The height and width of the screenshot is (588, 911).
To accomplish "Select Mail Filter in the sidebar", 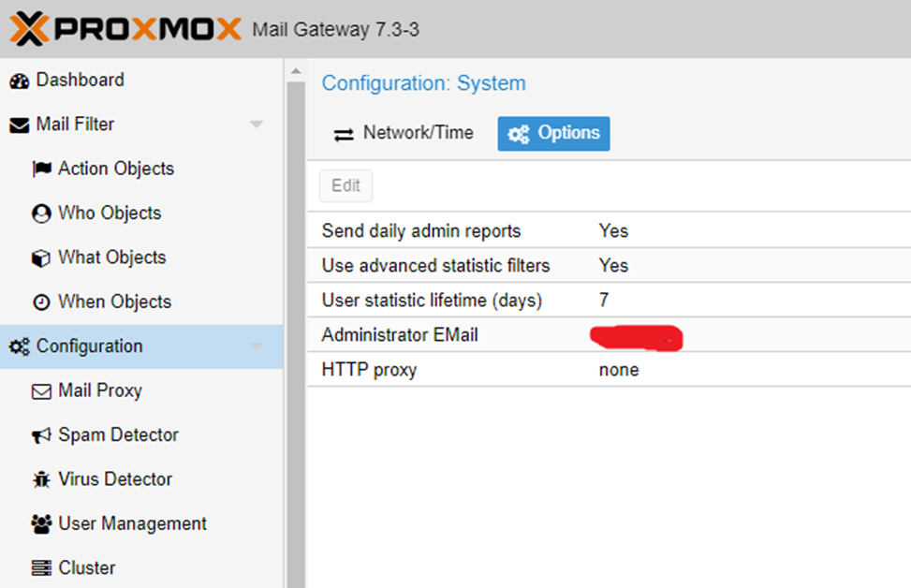I will 141,125.
